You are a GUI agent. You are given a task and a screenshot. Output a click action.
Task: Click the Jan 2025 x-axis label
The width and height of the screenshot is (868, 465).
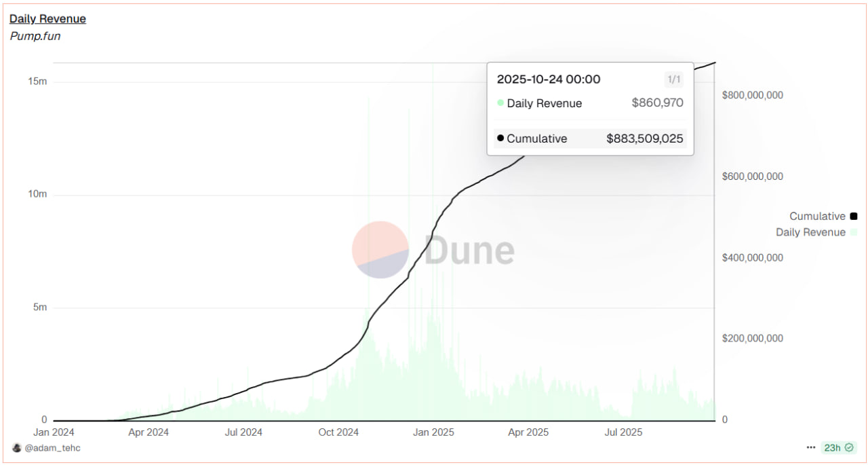coord(433,432)
